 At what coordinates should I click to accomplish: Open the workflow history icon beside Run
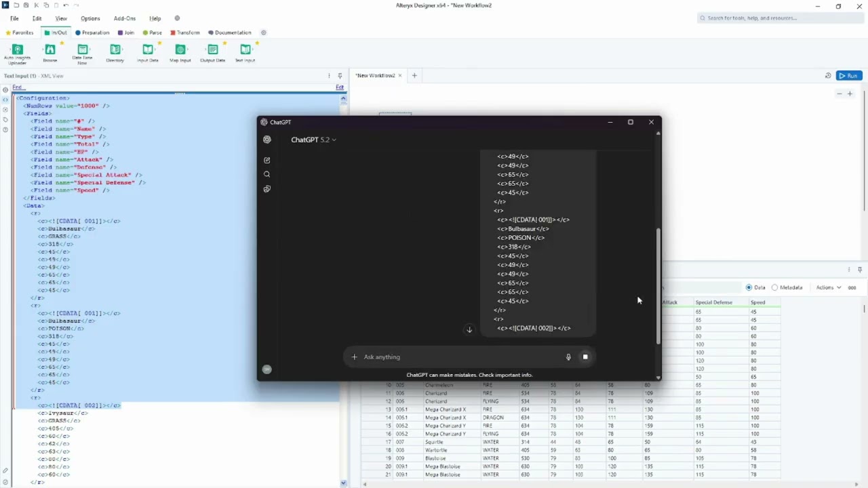pyautogui.click(x=828, y=76)
